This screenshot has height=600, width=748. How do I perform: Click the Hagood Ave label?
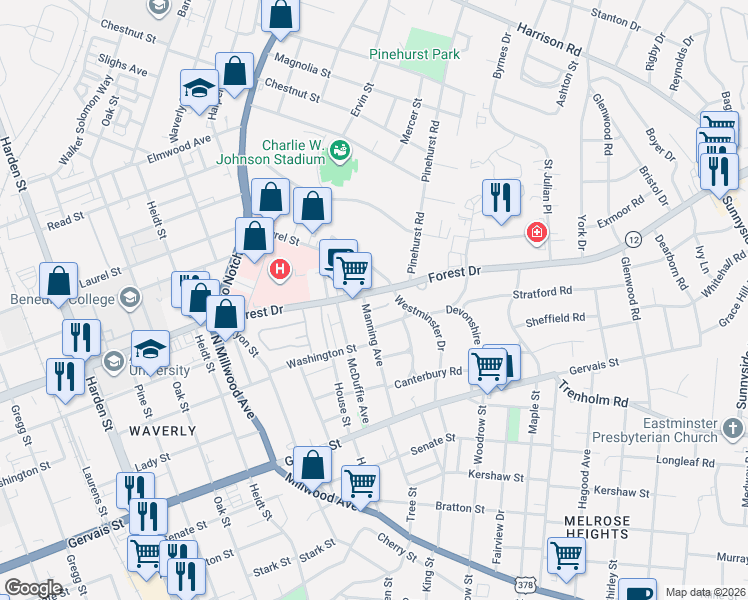[x=584, y=479]
